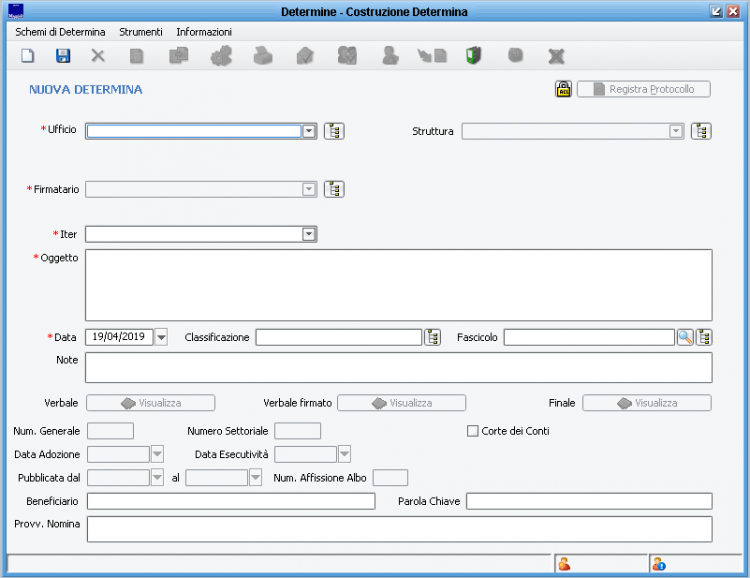This screenshot has width=750, height=578.
Task: Open the Strumenti menu
Action: (x=141, y=32)
